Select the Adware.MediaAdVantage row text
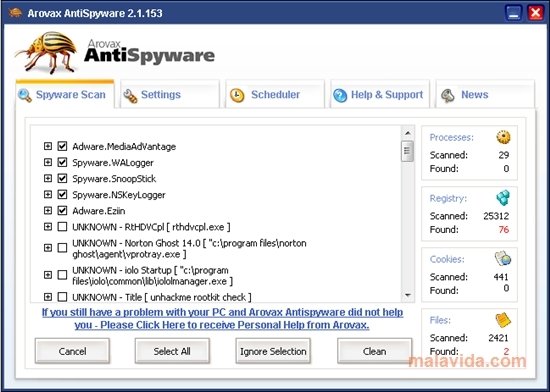Screen dimensions: 550x392 tap(124, 147)
